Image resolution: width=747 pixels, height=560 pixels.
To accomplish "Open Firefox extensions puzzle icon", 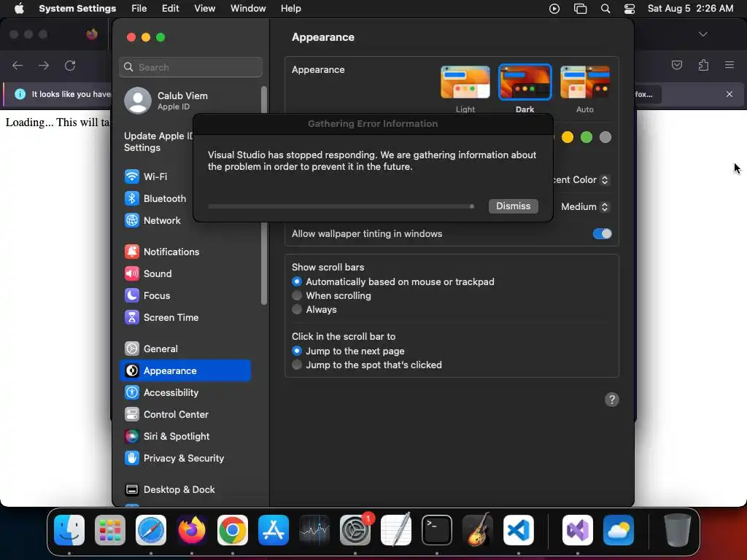I will click(704, 65).
